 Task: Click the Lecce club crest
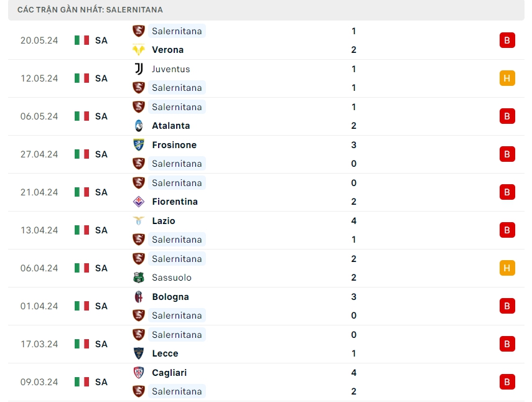[138, 353]
